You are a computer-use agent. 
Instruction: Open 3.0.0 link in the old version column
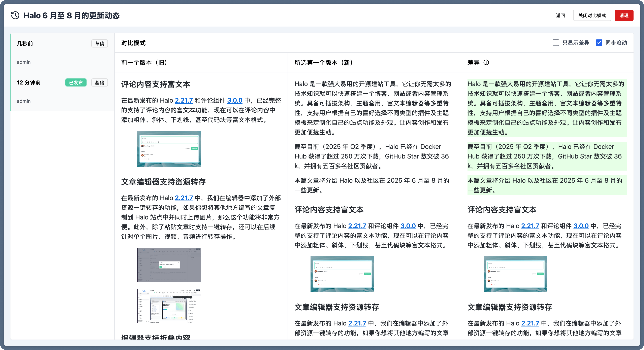pos(234,100)
